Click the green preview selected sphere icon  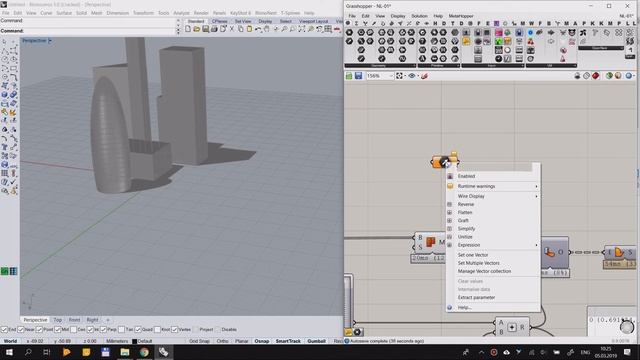click(x=609, y=76)
